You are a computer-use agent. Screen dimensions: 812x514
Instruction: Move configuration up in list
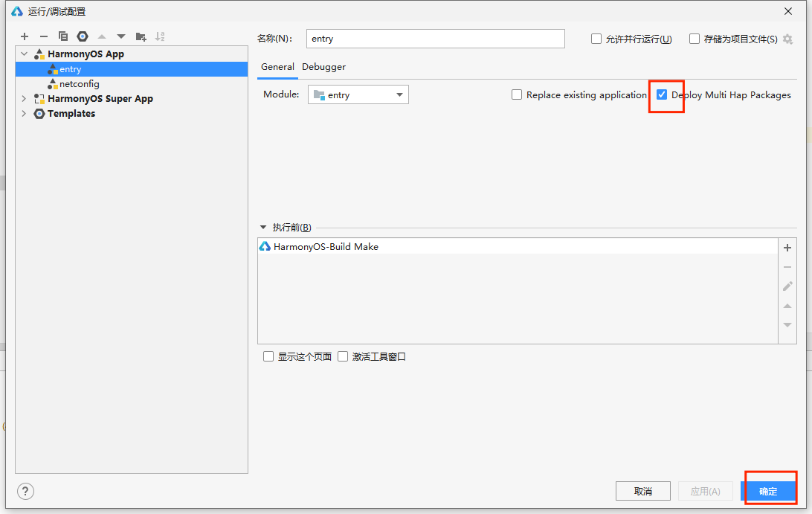point(102,36)
